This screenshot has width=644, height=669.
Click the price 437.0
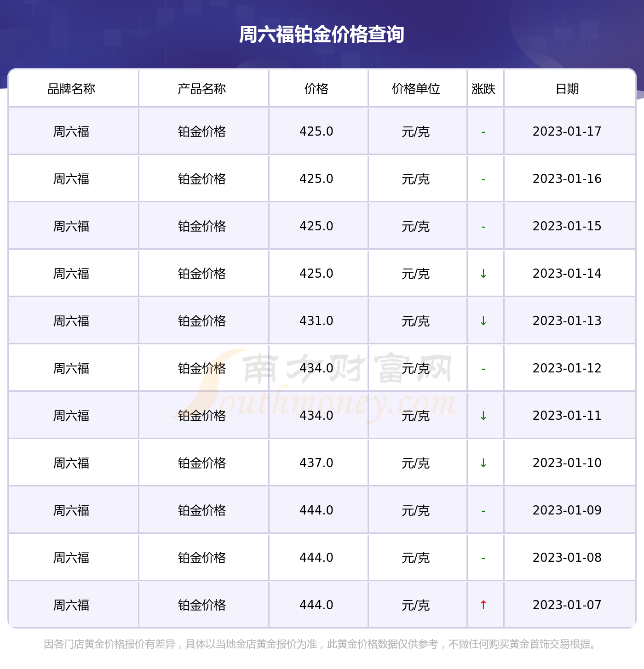(x=316, y=463)
